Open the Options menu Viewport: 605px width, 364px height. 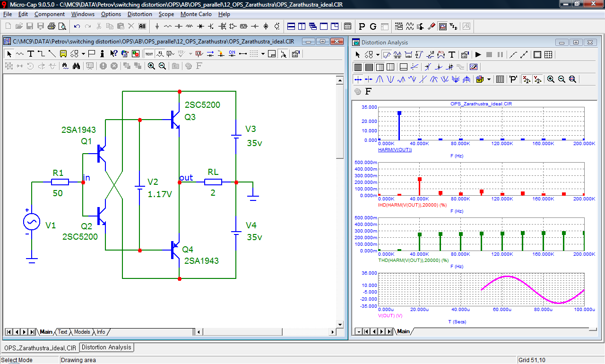pos(111,14)
